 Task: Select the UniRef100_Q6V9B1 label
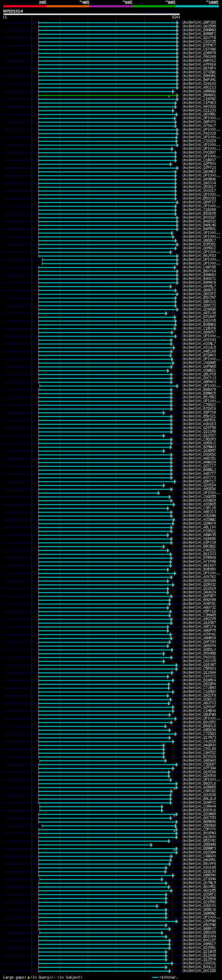pos(199,114)
